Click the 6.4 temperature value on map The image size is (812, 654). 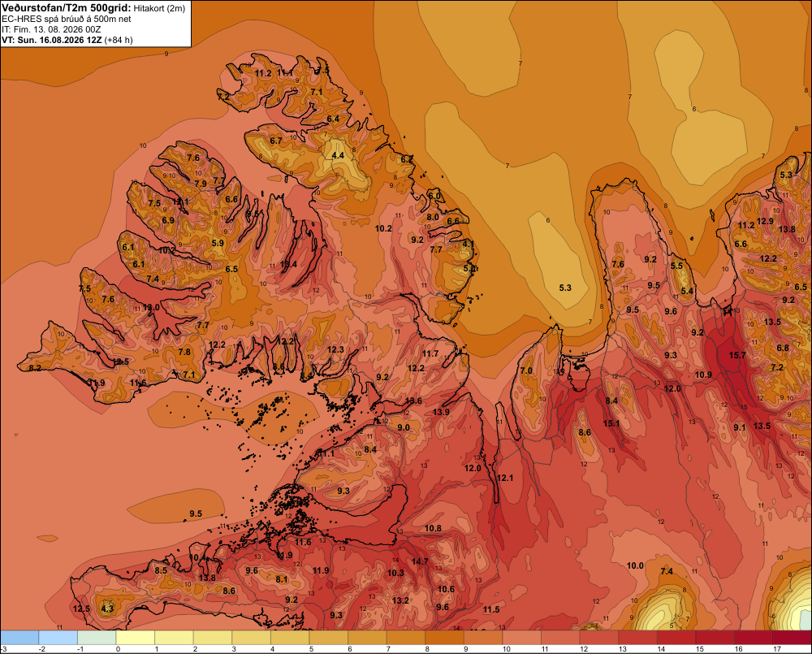(x=333, y=119)
